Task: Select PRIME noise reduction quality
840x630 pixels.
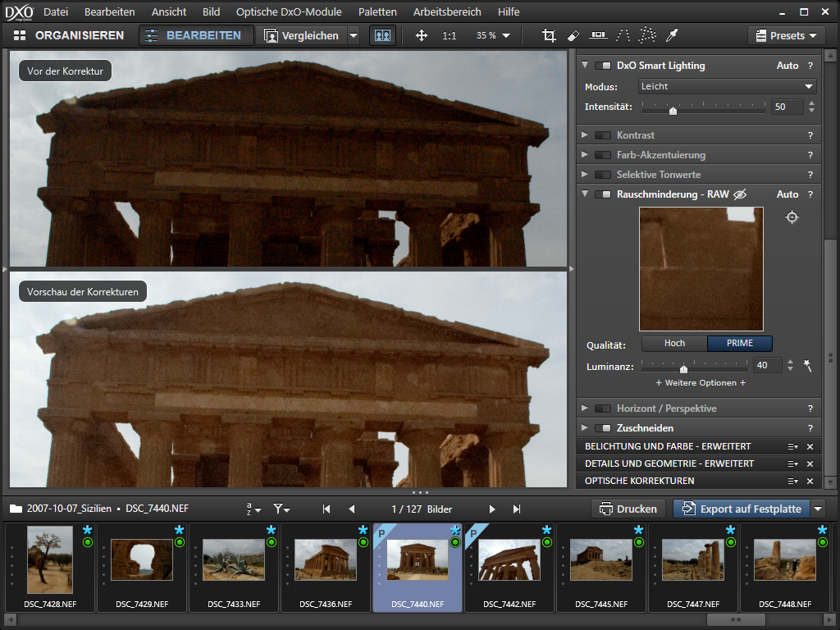Action: 739,344
